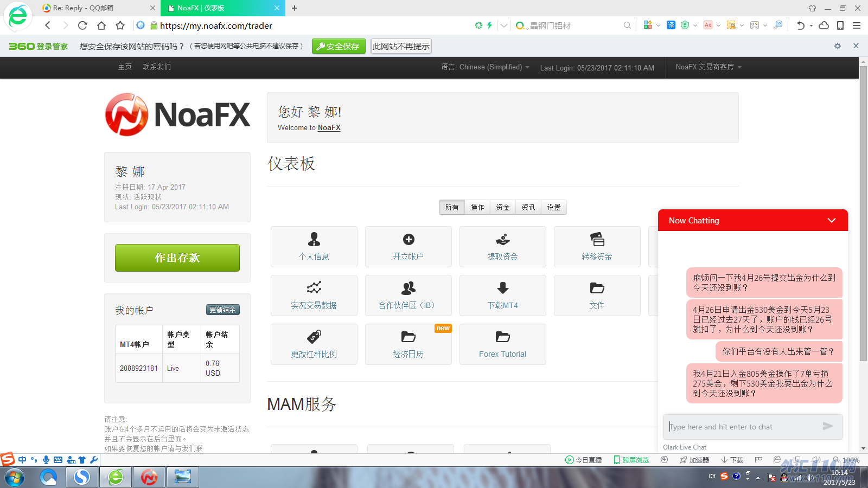Image resolution: width=868 pixels, height=488 pixels.
Task: Click the 下载MT4 download tile
Action: pyautogui.click(x=503, y=296)
